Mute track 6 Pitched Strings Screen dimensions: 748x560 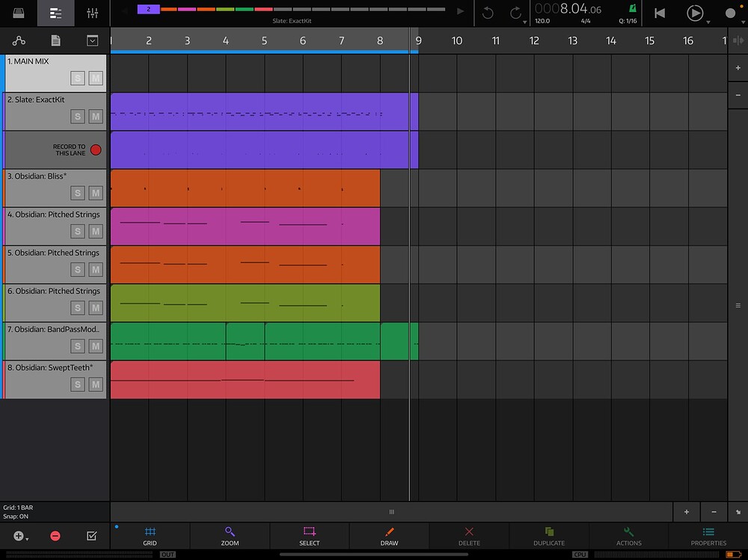(x=96, y=308)
